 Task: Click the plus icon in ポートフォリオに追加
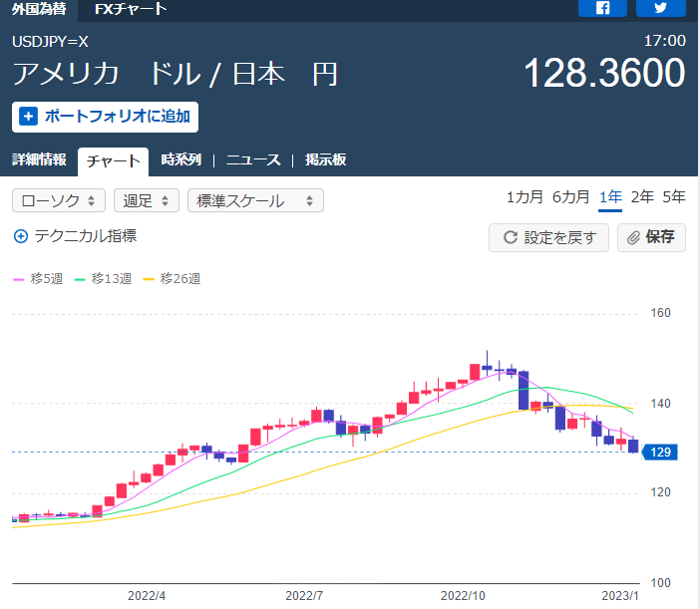(28, 117)
